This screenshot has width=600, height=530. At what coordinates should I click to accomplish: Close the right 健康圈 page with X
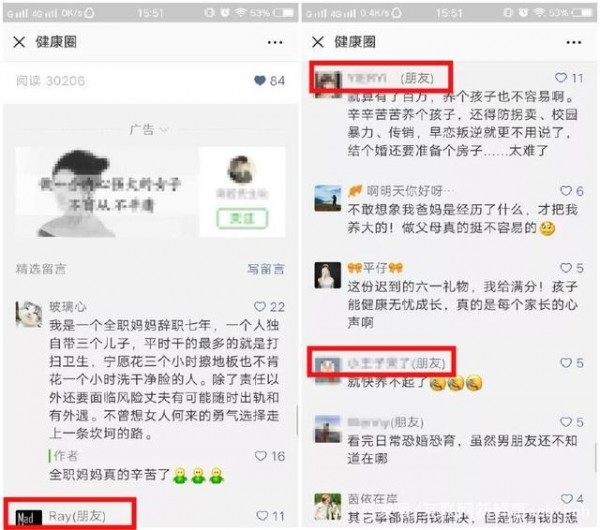318,42
